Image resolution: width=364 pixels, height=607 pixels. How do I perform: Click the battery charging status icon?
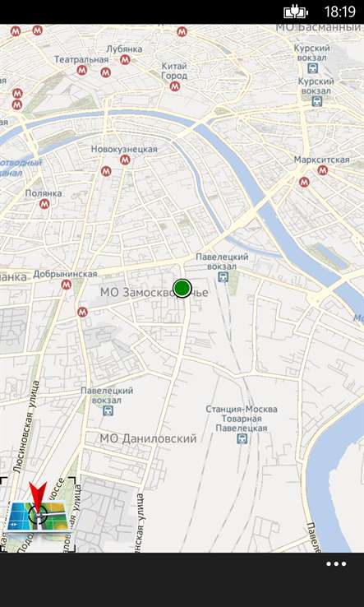coord(296,12)
